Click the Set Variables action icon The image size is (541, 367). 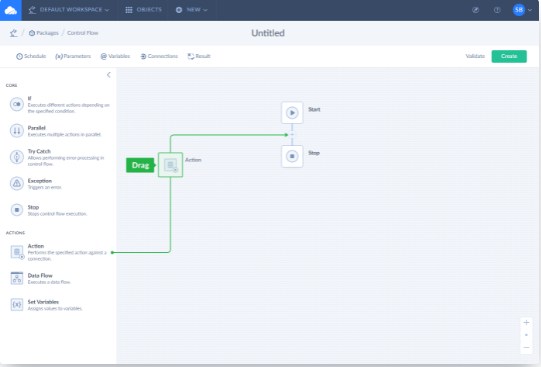click(x=17, y=305)
